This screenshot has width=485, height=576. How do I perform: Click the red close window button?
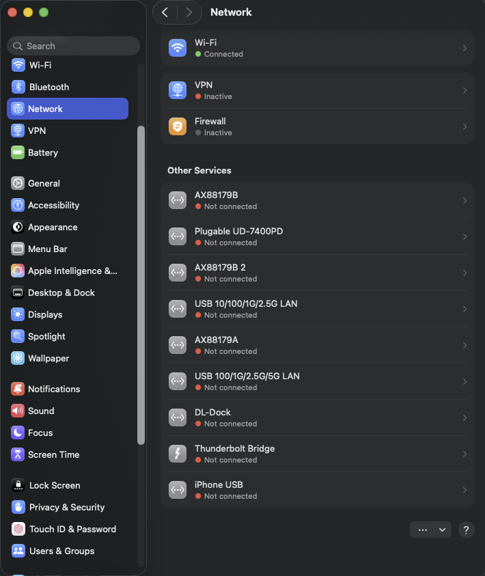tap(12, 12)
